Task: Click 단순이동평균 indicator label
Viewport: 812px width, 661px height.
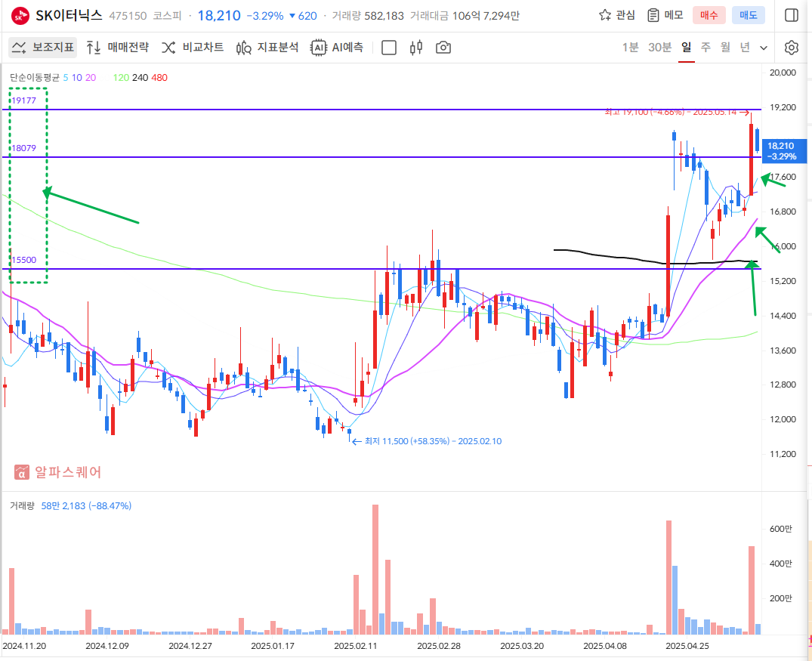Action: (35, 78)
